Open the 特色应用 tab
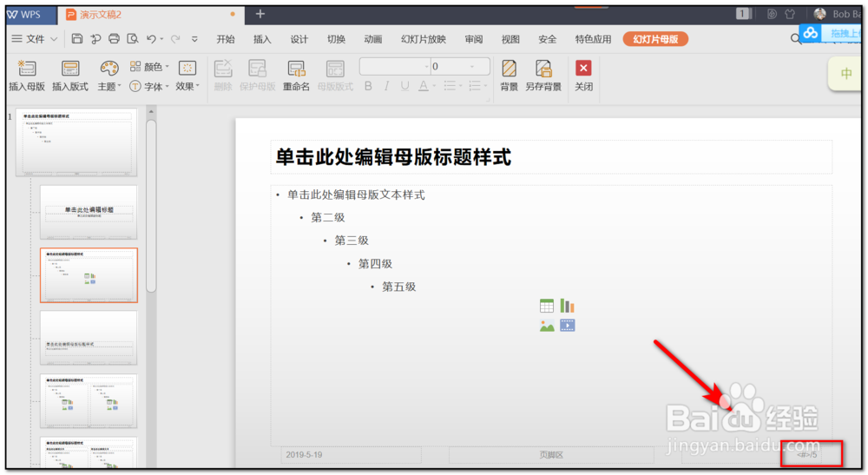 593,39
